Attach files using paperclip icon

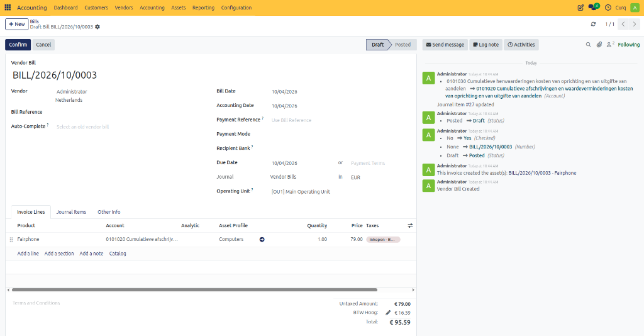(x=599, y=45)
